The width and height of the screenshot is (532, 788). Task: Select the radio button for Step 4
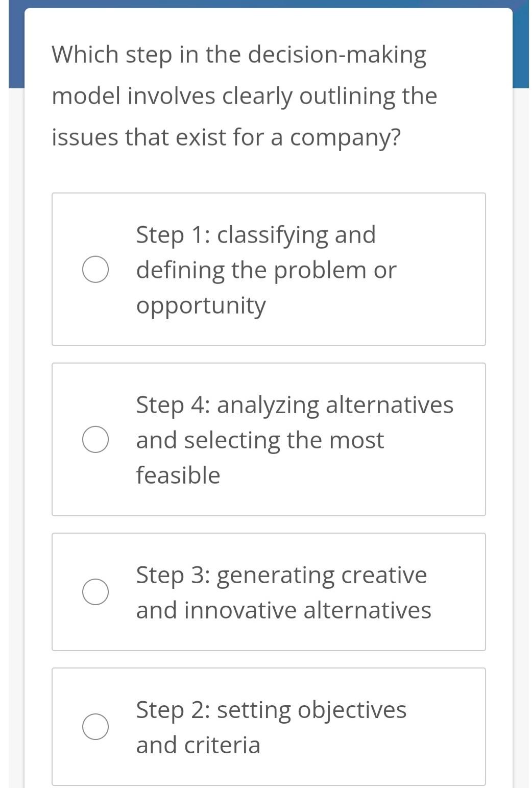(95, 438)
